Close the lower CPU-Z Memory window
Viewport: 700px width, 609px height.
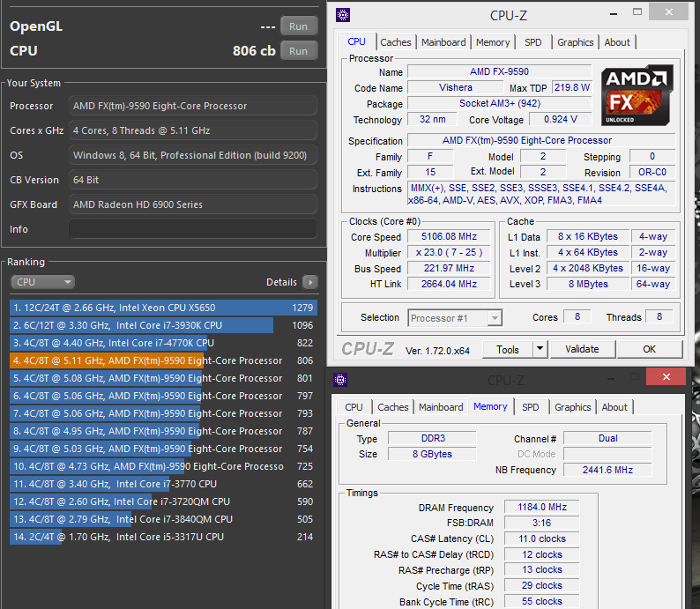[666, 377]
